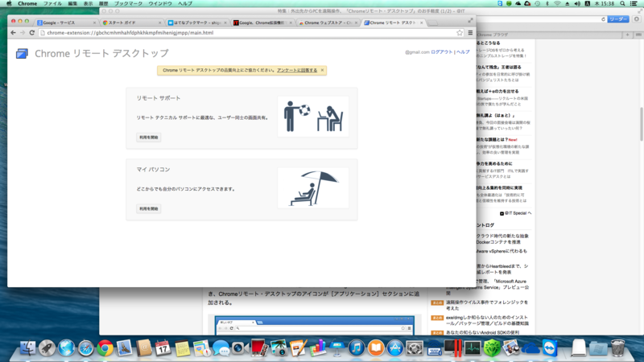Click the Chrome forward arrow
The width and height of the screenshot is (644, 362).
(23, 33)
